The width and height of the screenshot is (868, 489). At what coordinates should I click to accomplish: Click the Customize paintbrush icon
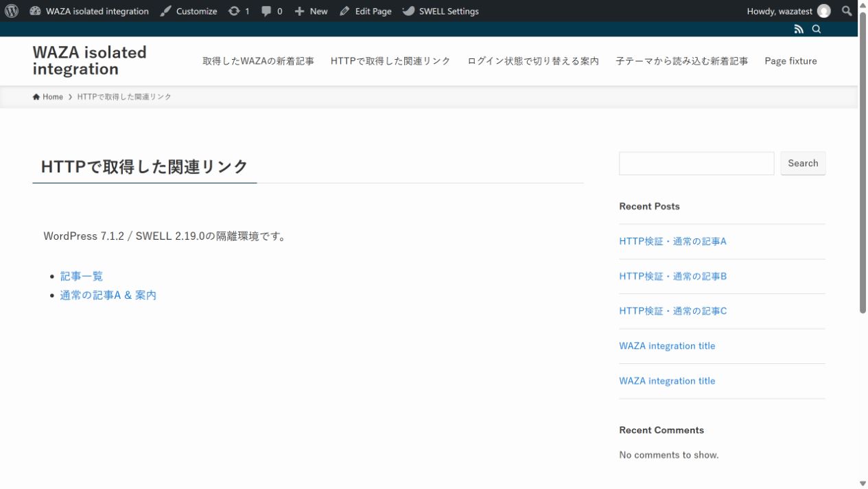[x=166, y=11]
